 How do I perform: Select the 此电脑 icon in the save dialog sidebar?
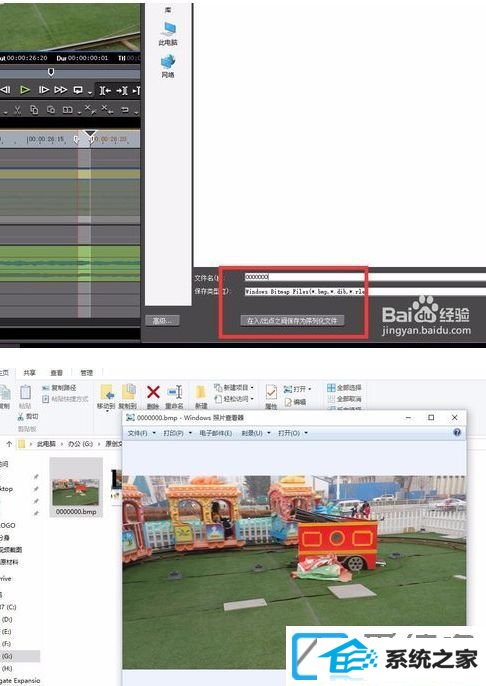click(x=168, y=34)
